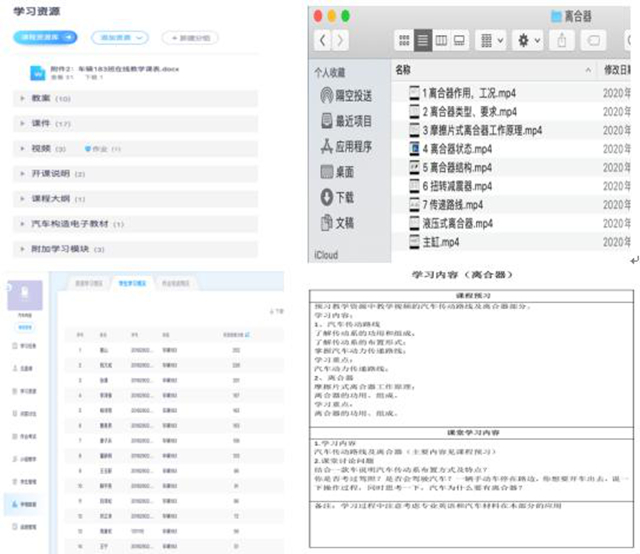Open the 文稿 Documents sidebar folder
Image resolution: width=640 pixels, height=554 pixels.
point(343,222)
